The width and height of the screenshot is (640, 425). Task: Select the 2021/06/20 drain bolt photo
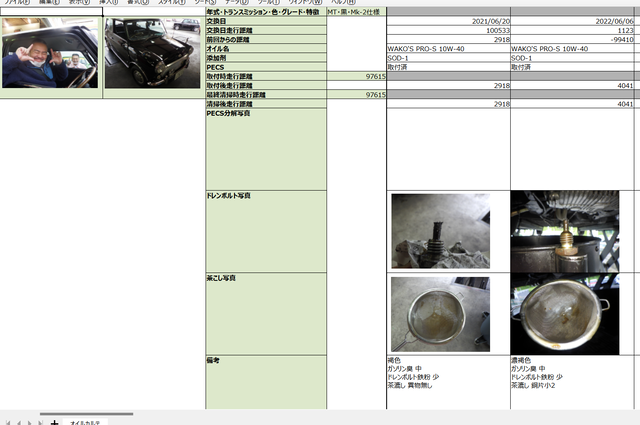pyautogui.click(x=440, y=231)
